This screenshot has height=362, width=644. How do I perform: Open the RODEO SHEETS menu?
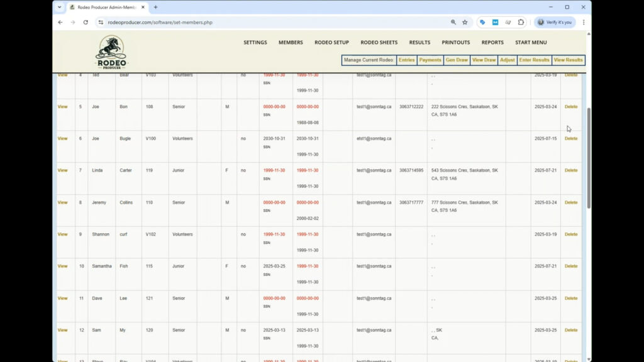tap(379, 43)
